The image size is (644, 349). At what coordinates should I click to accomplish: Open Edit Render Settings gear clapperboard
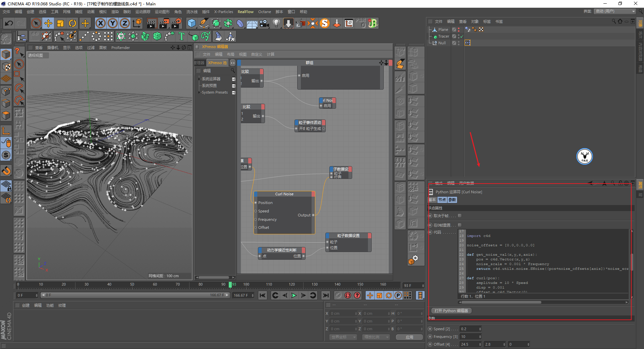176,23
